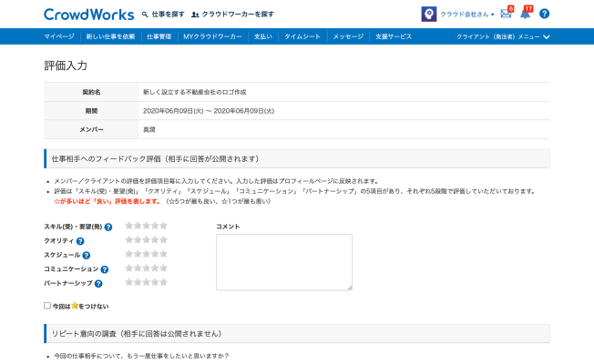Viewport: 594px width, 364px height.
Task: Open help icon beside スキル(受)・要望(発)
Action: 108,227
